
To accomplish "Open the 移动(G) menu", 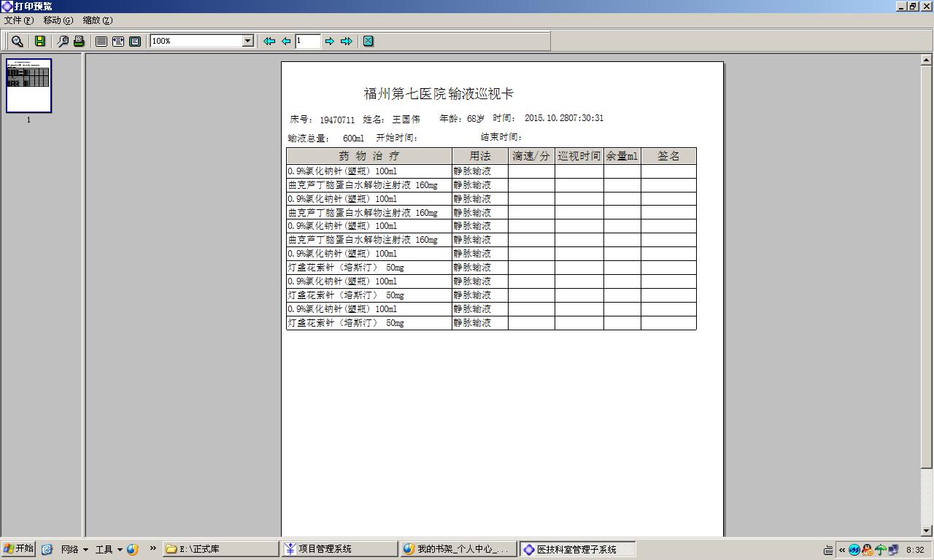I will (58, 20).
